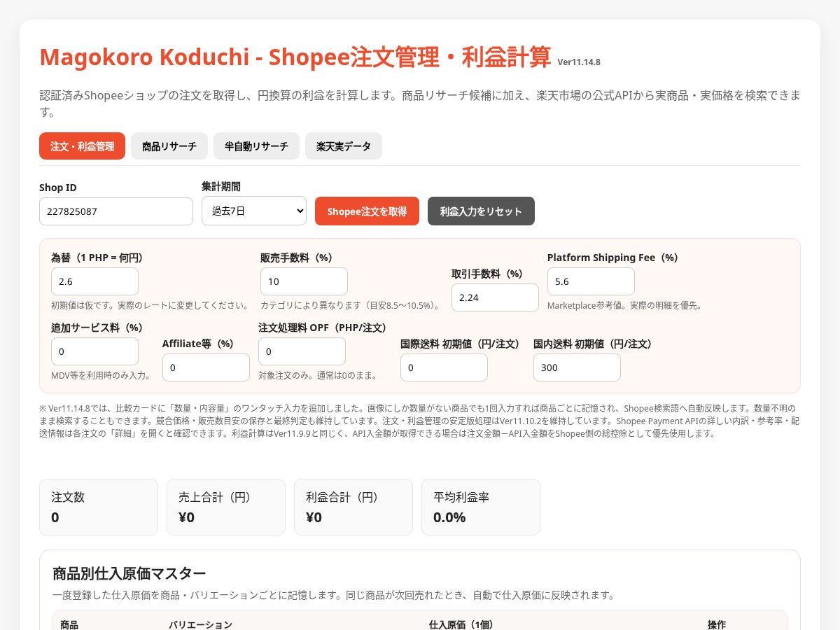This screenshot has width=840, height=630.
Task: Click the MDV等を利用時のみ入力 hint text
Action: click(101, 375)
